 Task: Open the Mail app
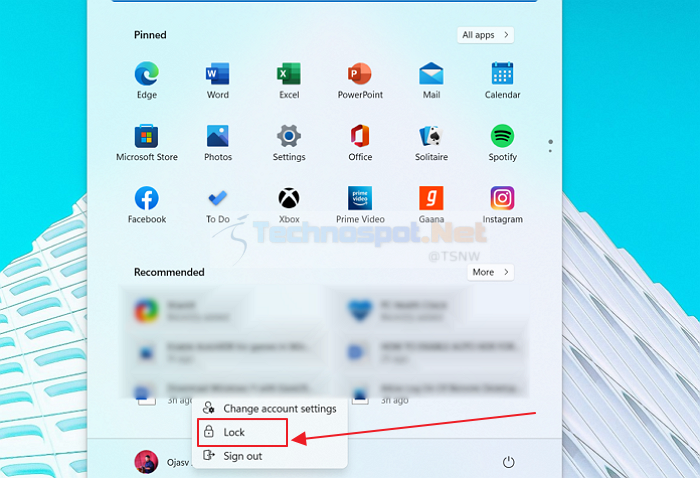click(431, 80)
